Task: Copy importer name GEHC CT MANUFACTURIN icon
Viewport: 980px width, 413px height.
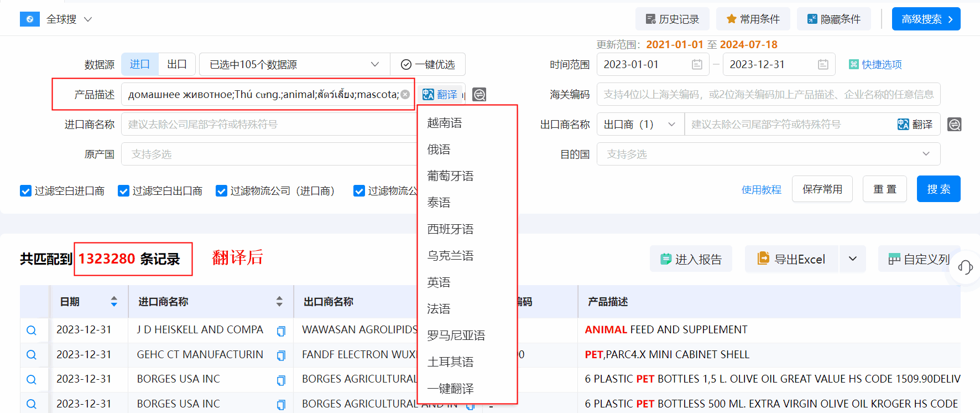Action: pyautogui.click(x=281, y=355)
